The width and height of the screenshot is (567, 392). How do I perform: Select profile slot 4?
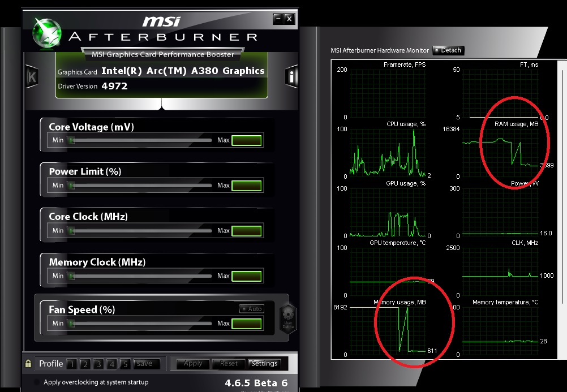click(x=111, y=364)
